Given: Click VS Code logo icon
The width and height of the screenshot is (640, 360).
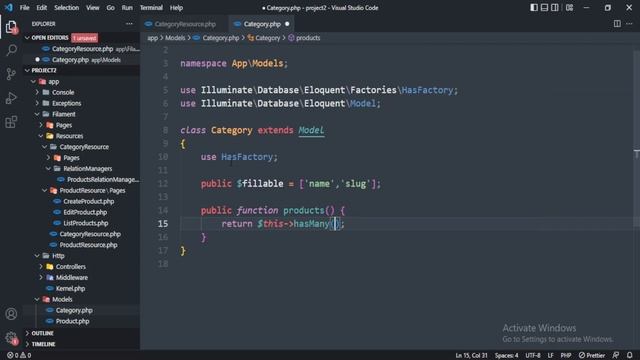Looking at the screenshot, I should pos(9,8).
